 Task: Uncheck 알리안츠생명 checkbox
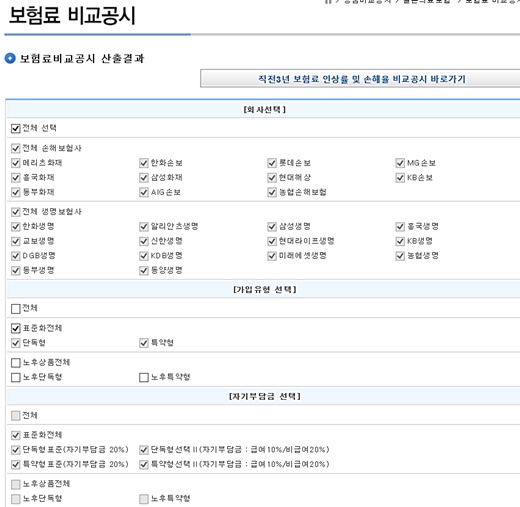[144, 227]
